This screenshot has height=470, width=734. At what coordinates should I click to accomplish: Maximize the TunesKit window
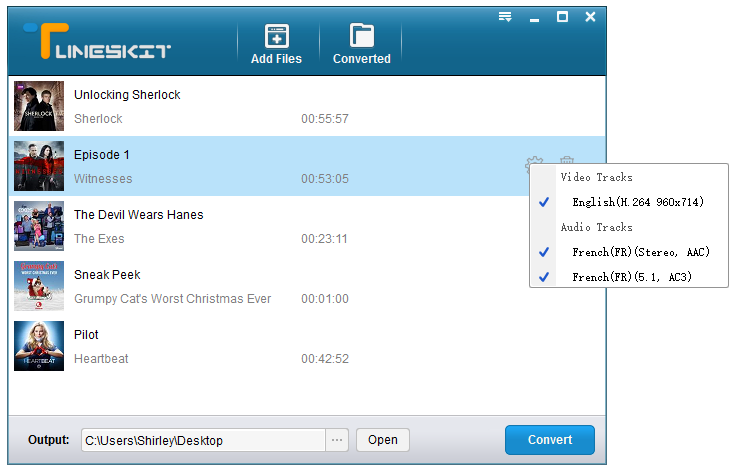(x=562, y=17)
